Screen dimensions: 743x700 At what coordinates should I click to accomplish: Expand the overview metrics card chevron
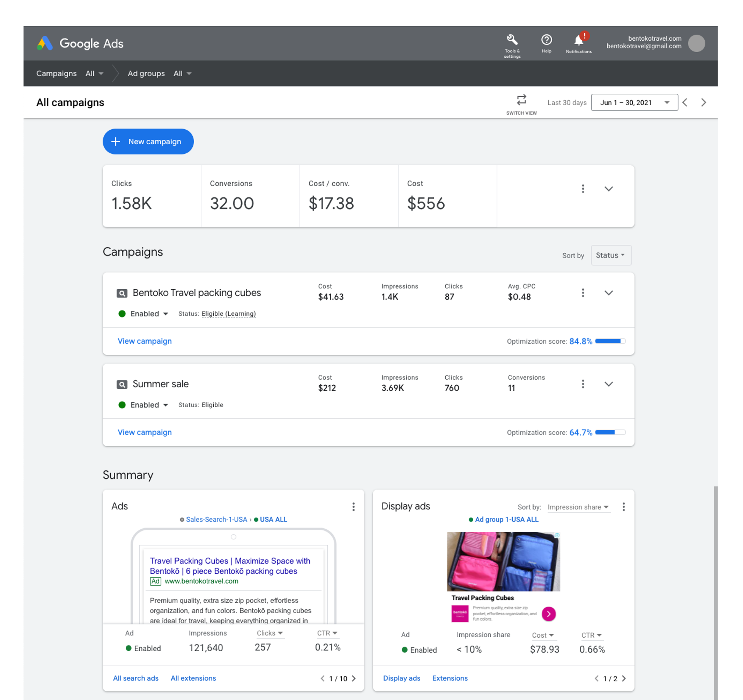(x=608, y=189)
